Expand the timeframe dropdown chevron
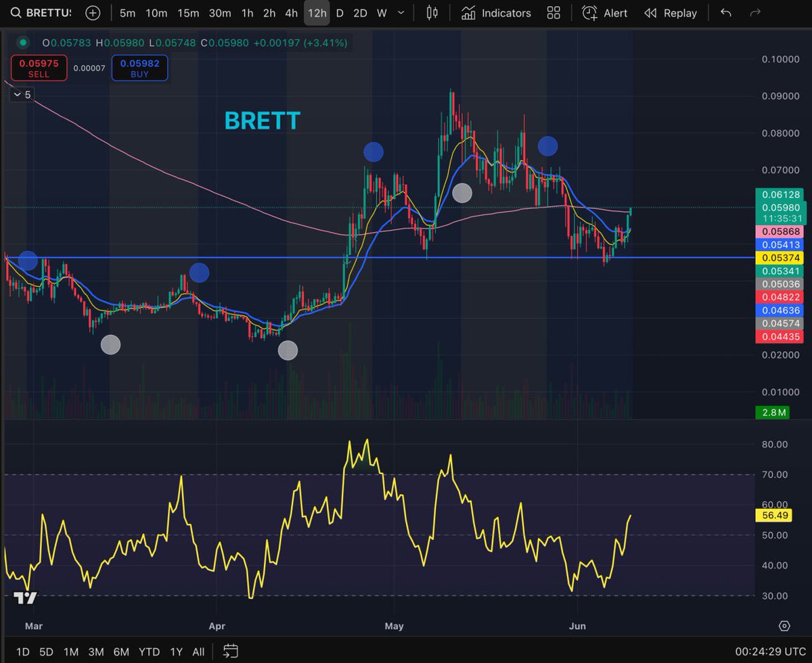The width and height of the screenshot is (812, 663). click(x=402, y=13)
